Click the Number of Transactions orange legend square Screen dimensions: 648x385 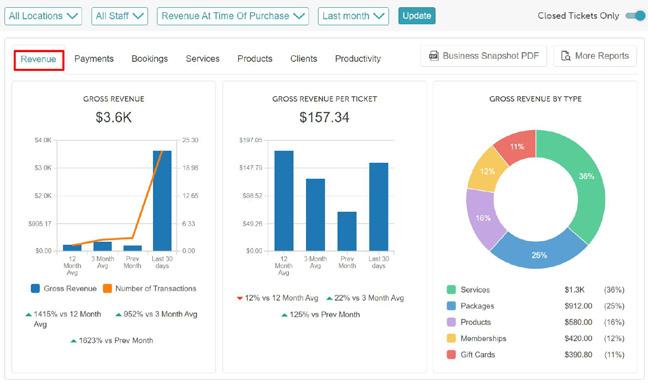[107, 288]
